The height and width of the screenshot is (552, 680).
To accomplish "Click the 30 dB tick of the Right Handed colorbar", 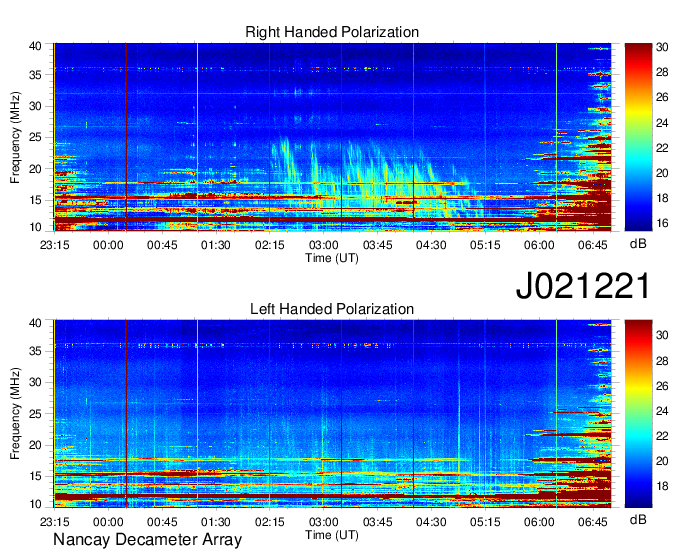I will click(662, 47).
